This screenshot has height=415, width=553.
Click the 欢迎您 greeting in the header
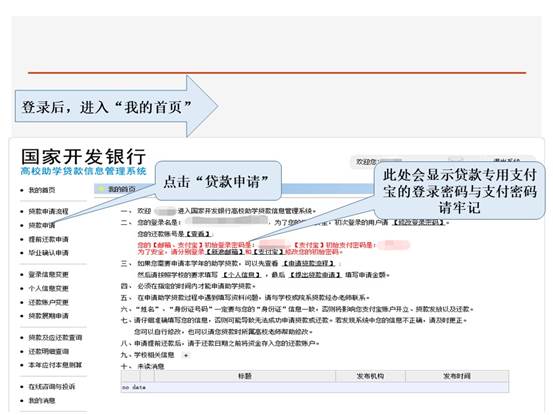tap(367, 162)
